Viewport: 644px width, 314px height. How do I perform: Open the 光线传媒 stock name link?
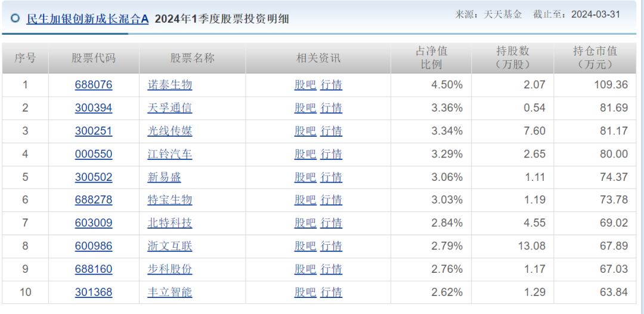tap(169, 131)
